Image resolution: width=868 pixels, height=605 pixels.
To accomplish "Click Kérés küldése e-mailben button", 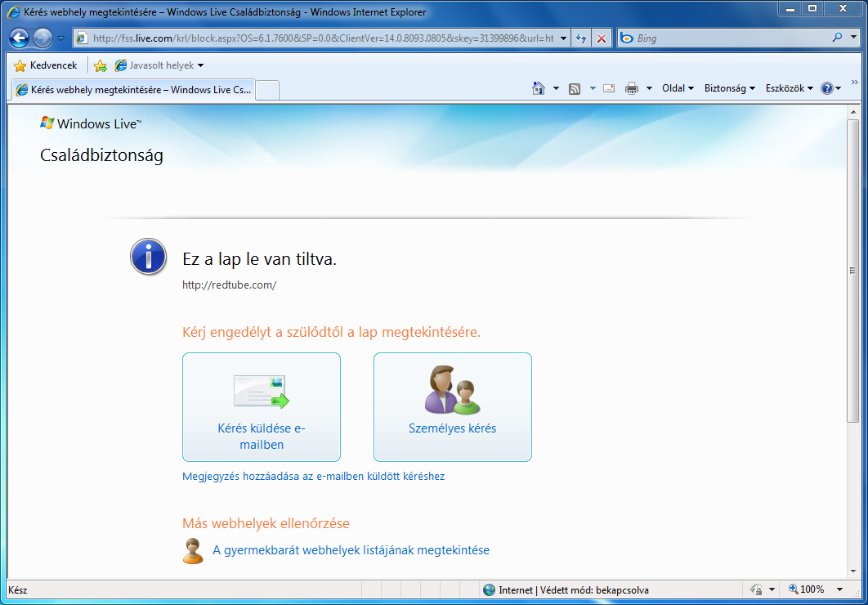I will [x=262, y=407].
